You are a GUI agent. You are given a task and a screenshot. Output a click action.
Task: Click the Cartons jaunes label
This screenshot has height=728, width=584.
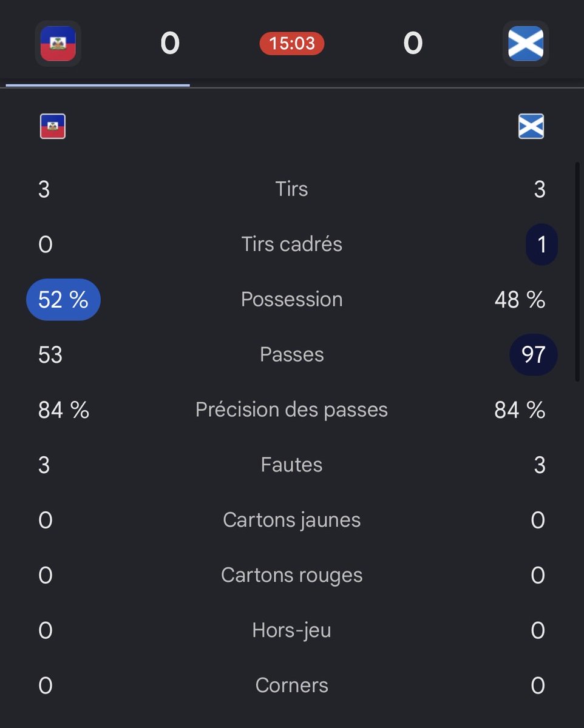(x=292, y=521)
